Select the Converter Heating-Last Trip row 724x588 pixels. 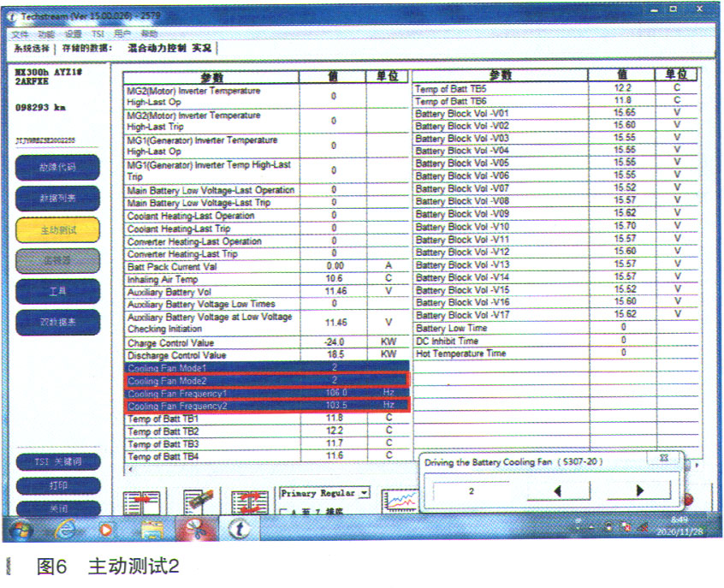pyautogui.click(x=266, y=254)
